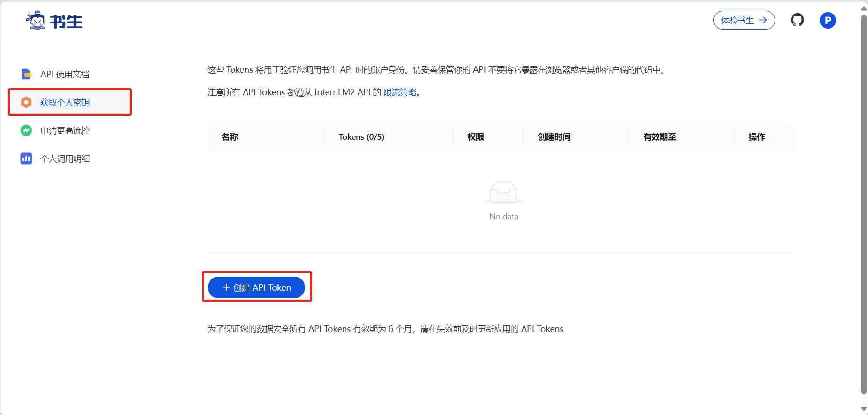The image size is (868, 415).
Task: Click the empty inbox No data icon
Action: tap(504, 193)
